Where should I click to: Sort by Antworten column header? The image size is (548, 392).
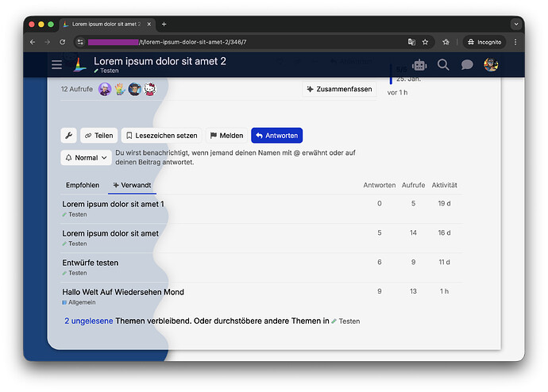[379, 185]
